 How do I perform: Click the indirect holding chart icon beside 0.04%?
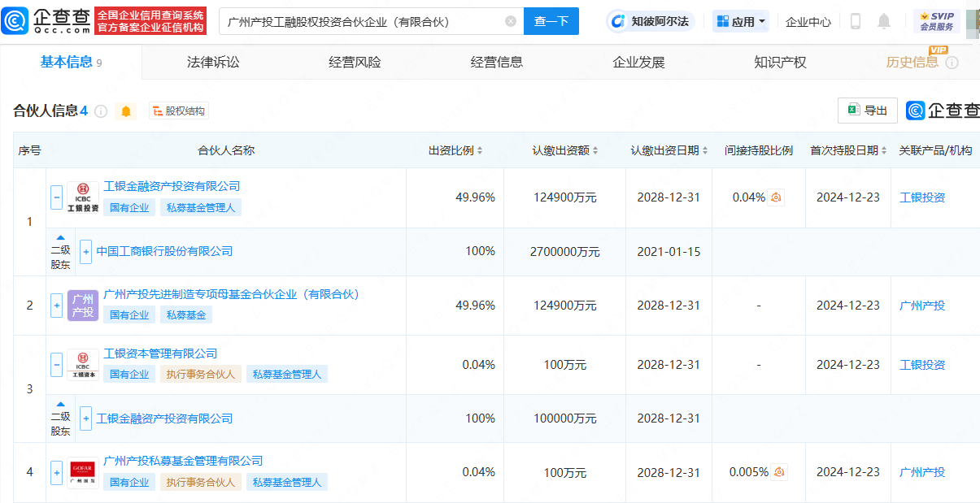[776, 197]
